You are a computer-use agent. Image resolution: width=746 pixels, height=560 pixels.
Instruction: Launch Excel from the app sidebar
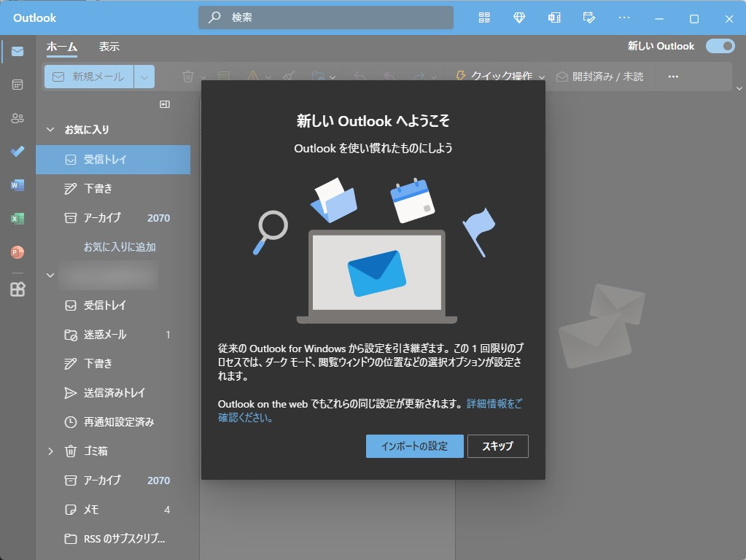17,218
